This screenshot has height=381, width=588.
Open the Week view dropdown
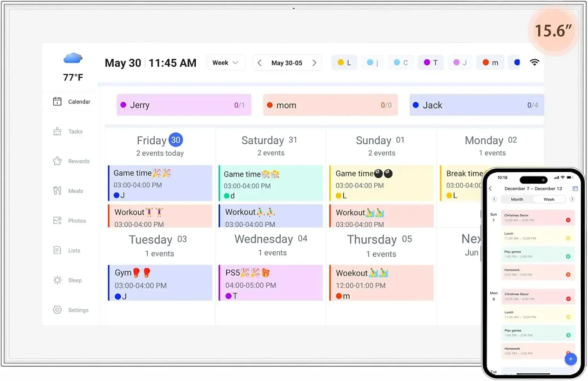point(225,63)
